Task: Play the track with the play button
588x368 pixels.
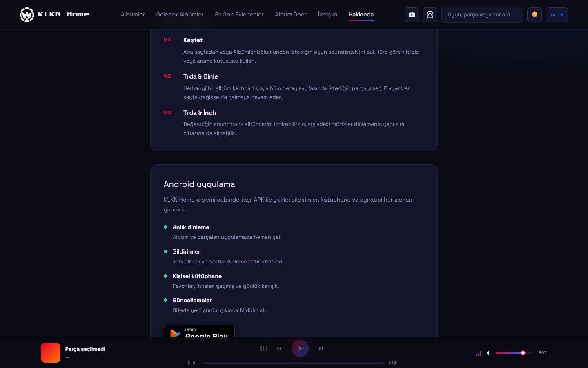Action: coord(300,348)
